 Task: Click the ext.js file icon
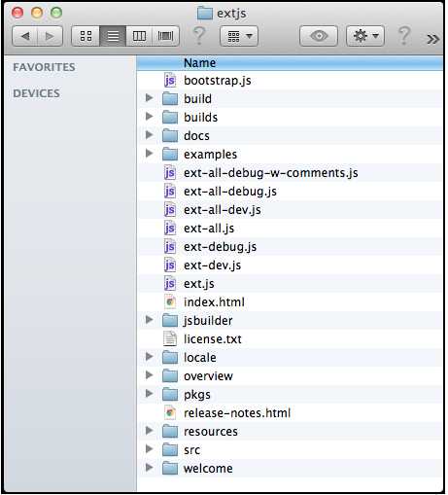point(170,284)
